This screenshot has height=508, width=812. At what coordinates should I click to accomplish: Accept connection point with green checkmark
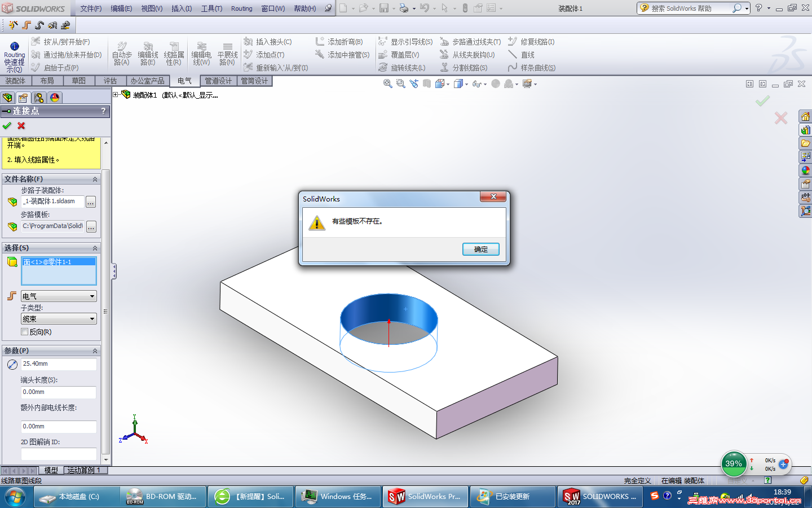pyautogui.click(x=7, y=126)
